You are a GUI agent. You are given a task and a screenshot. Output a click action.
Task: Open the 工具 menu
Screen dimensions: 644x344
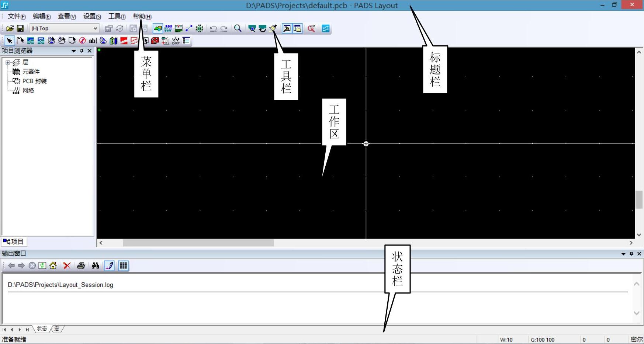[117, 16]
